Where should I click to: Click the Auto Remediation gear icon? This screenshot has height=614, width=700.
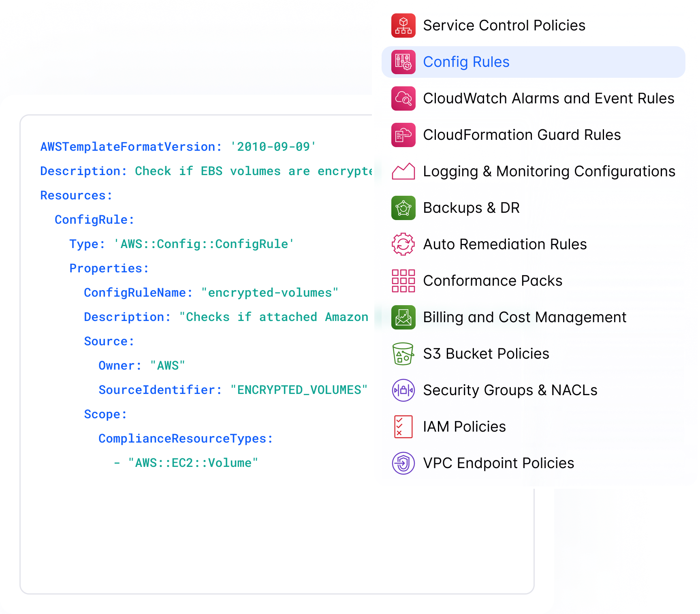[x=403, y=244]
